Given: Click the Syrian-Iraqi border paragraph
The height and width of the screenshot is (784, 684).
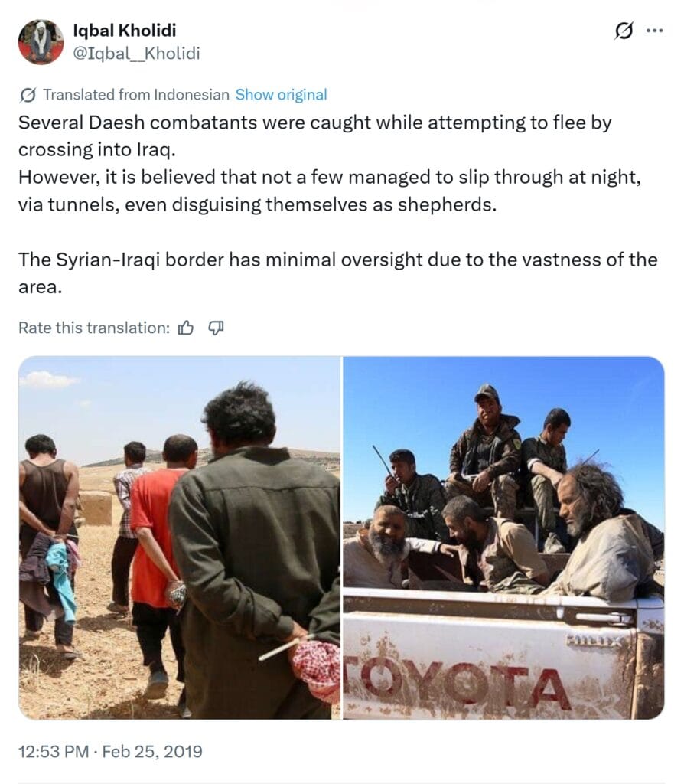Looking at the screenshot, I should tap(337, 273).
